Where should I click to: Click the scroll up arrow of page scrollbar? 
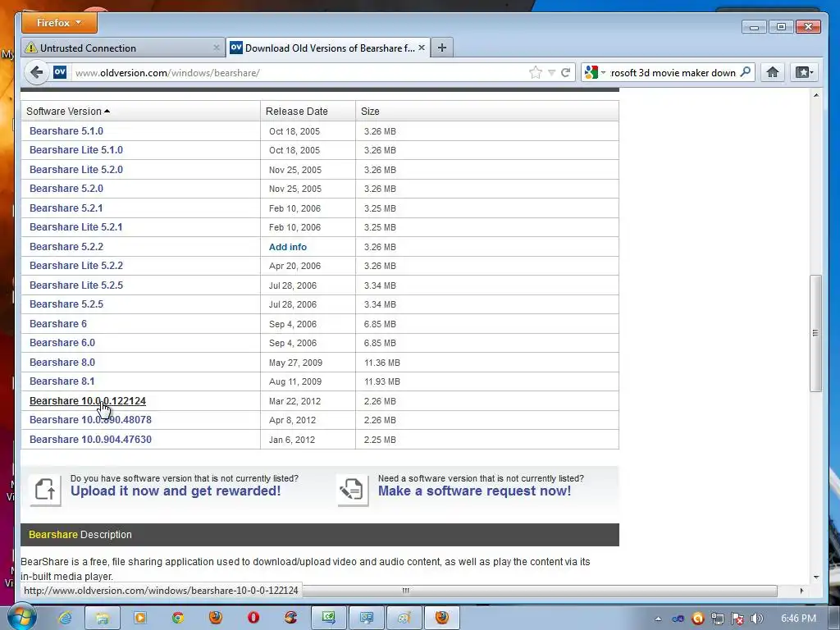pos(816,95)
